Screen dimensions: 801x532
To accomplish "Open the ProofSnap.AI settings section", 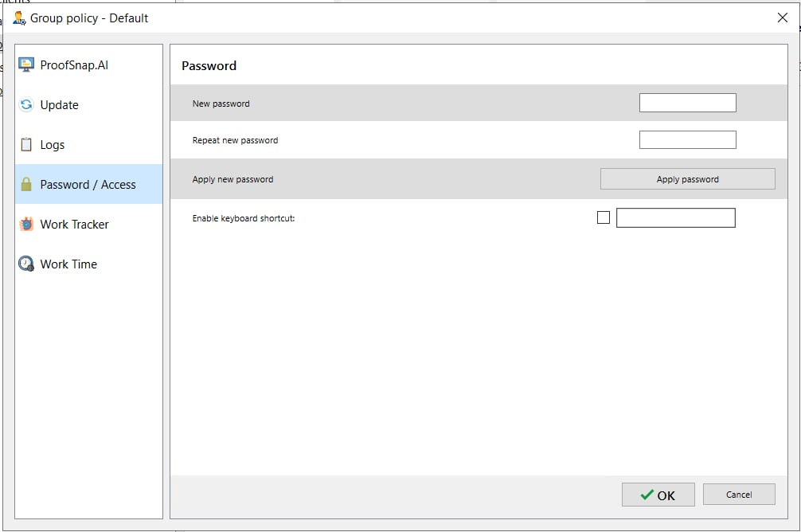I will [x=74, y=65].
